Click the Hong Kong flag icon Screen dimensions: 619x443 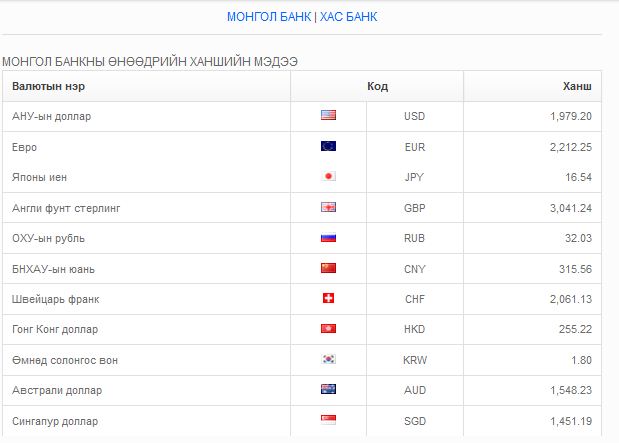click(328, 329)
